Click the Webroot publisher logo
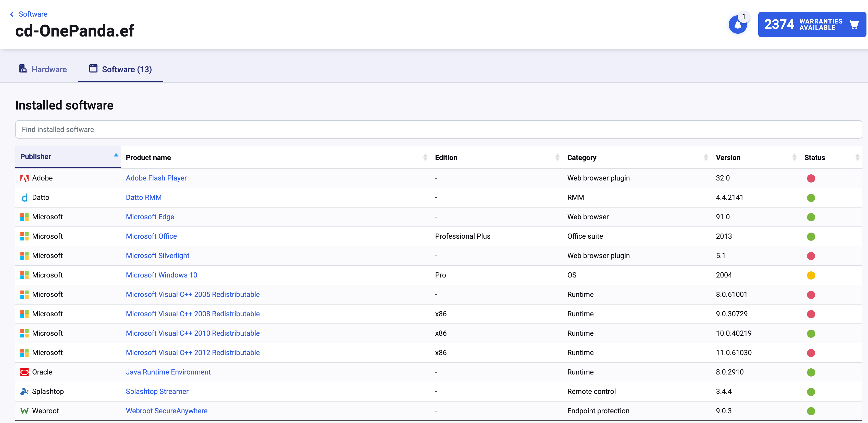The image size is (868, 423). tap(24, 411)
